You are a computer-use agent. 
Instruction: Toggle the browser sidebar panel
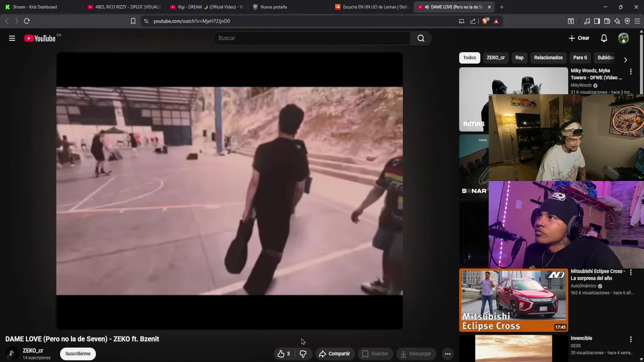pos(597,21)
